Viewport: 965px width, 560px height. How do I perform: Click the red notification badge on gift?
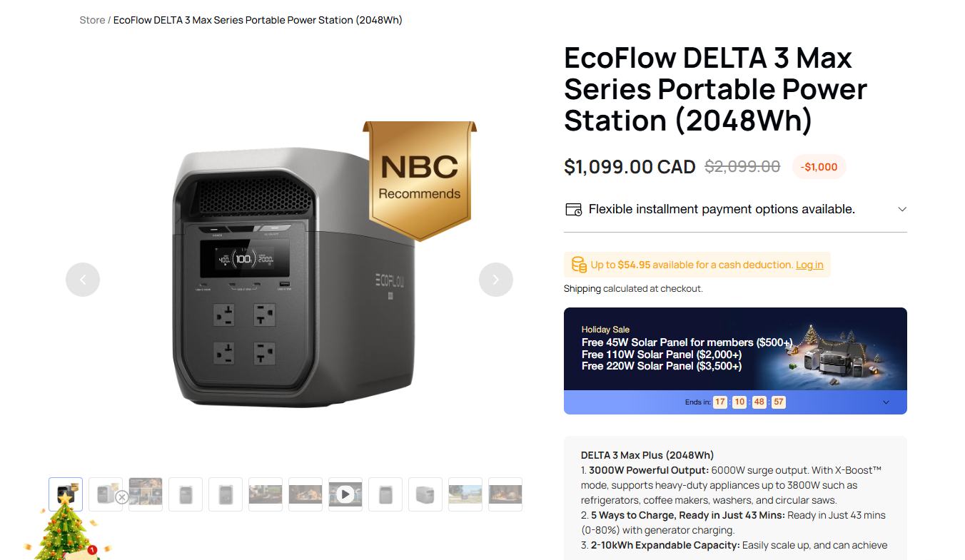(x=92, y=550)
